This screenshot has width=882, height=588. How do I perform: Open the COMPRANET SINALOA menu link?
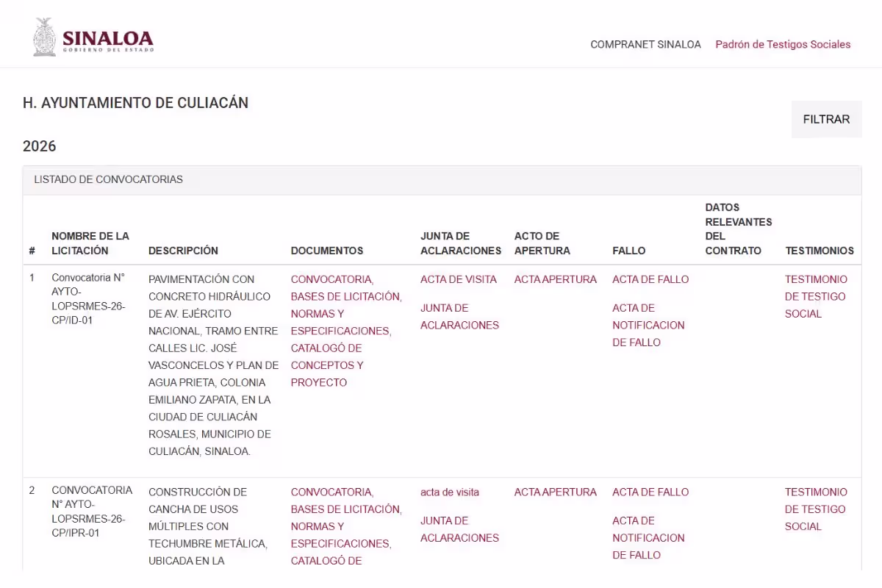point(645,44)
